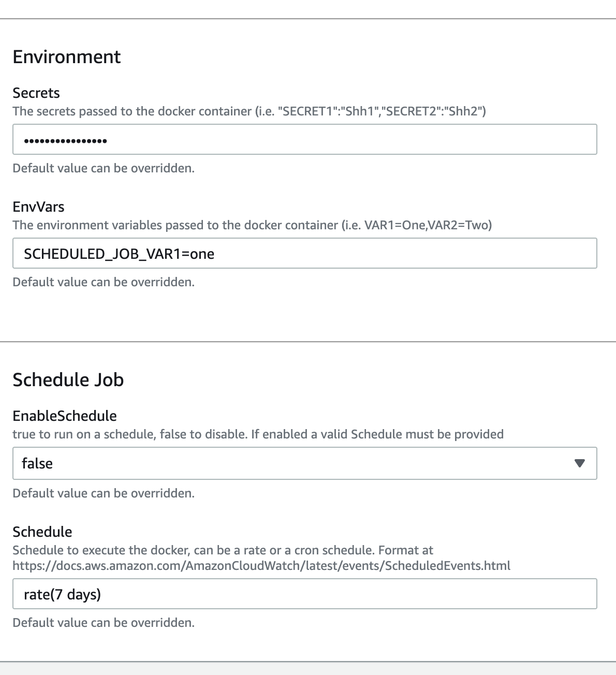Click the Schedule field label
The width and height of the screenshot is (616, 675).
(x=42, y=532)
